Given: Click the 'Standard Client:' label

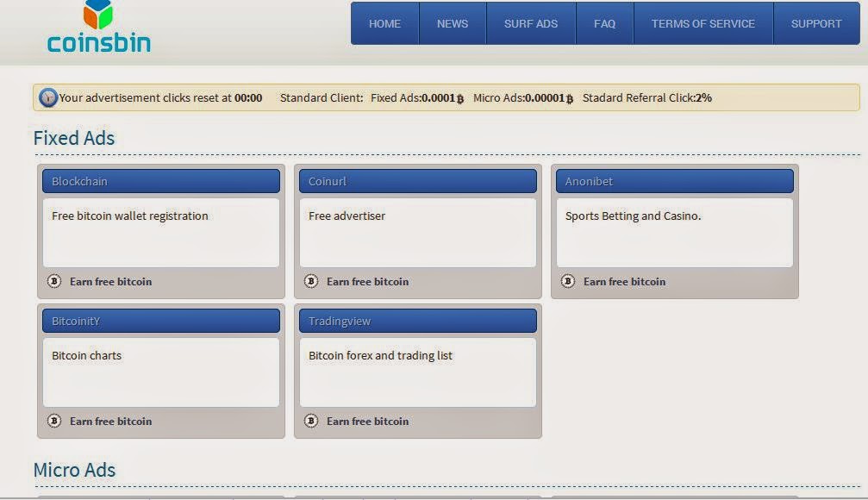Looking at the screenshot, I should click(322, 98).
